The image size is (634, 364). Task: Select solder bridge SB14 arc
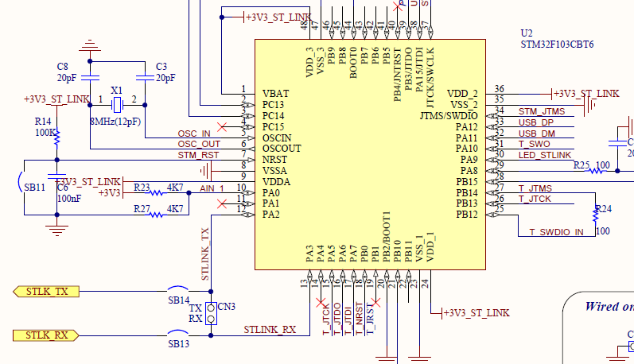(178, 288)
